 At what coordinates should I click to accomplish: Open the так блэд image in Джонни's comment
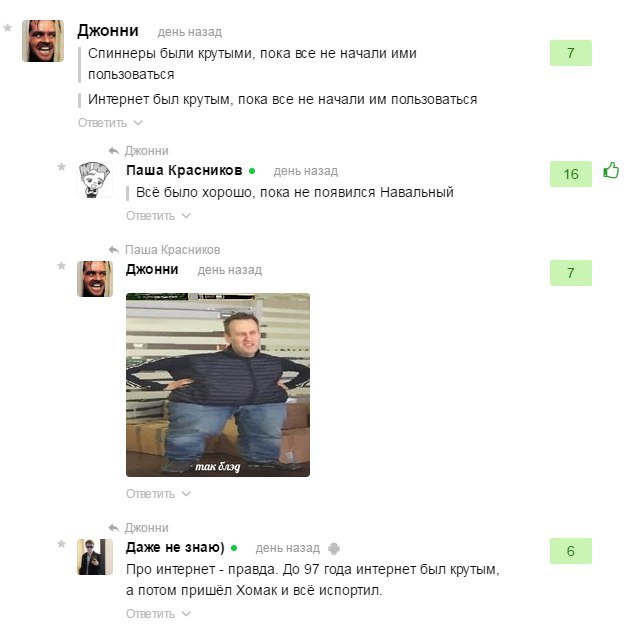[218, 385]
